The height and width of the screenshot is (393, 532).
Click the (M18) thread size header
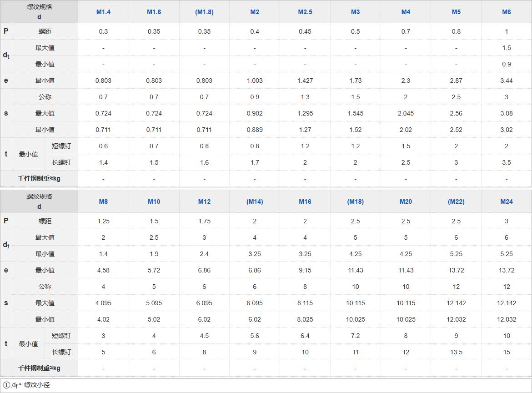coord(356,202)
